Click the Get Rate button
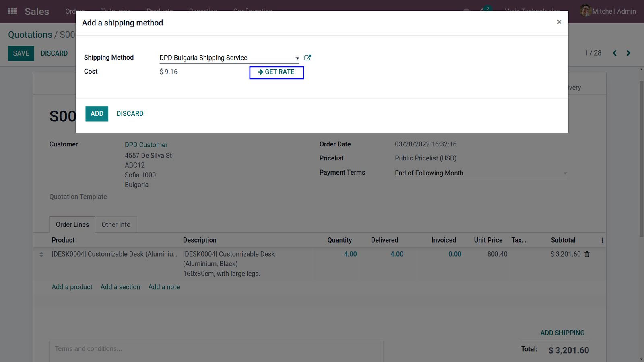This screenshot has height=362, width=644. [x=277, y=72]
